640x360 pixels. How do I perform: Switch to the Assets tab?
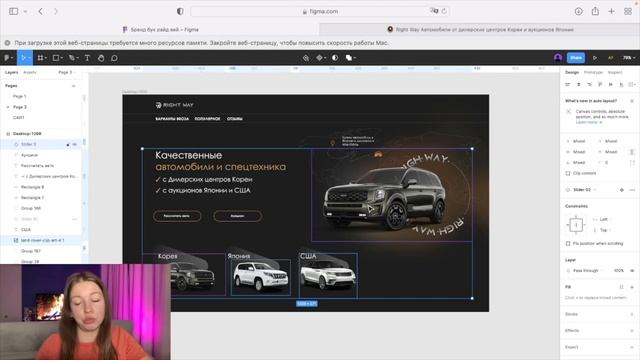coord(30,72)
